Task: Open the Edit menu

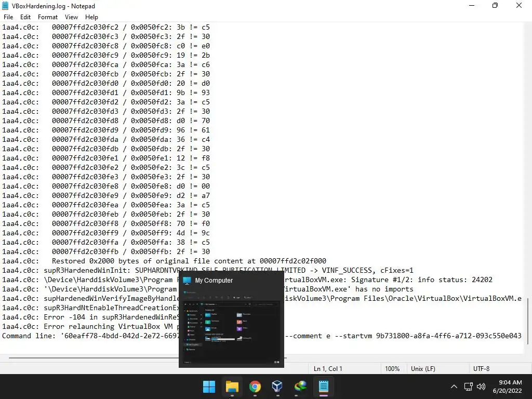Action: coord(25,17)
